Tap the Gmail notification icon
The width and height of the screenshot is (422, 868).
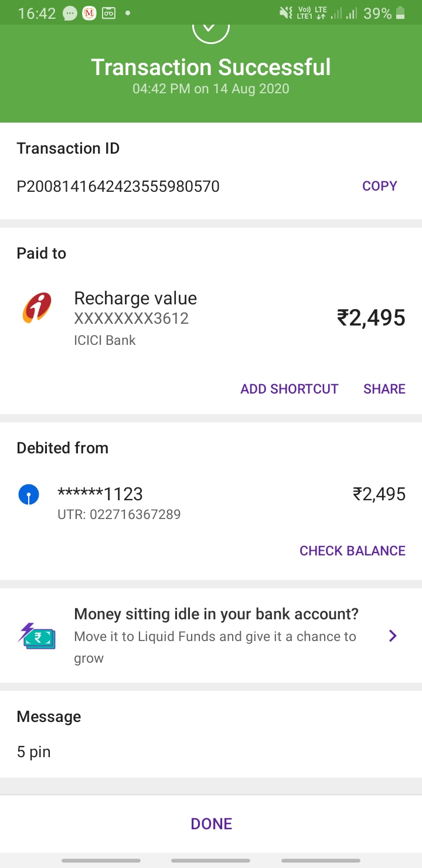tap(89, 13)
